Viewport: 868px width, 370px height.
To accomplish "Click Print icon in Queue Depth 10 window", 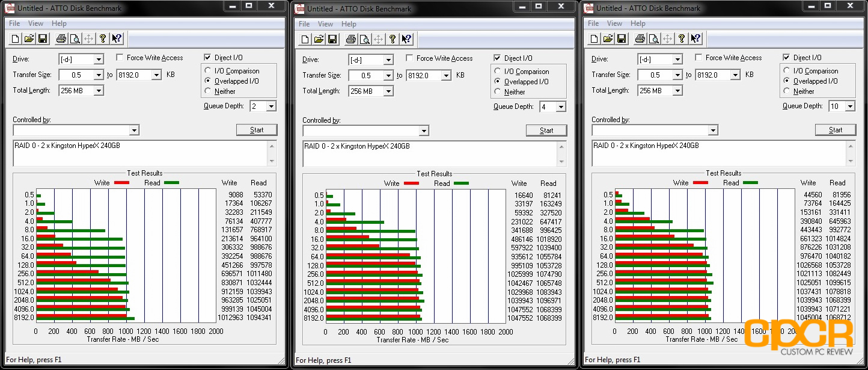I will coord(640,39).
